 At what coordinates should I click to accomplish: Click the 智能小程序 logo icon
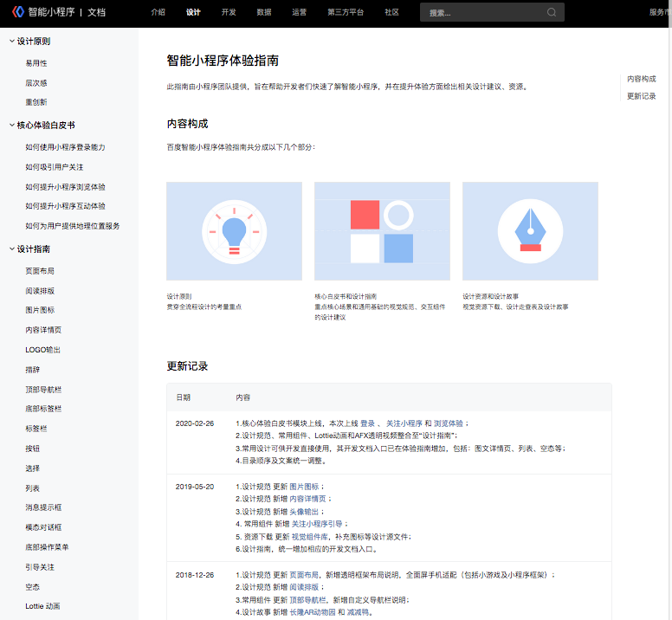pos(18,11)
